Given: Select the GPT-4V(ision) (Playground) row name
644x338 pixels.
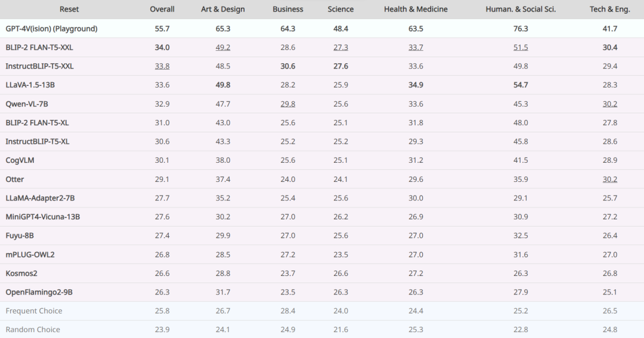Looking at the screenshot, I should click(51, 29).
